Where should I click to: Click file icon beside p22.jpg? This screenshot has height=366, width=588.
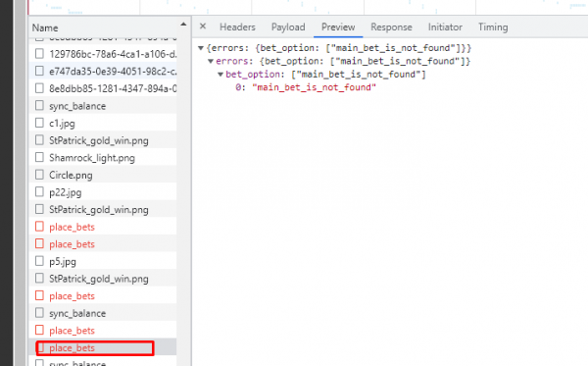(39, 191)
